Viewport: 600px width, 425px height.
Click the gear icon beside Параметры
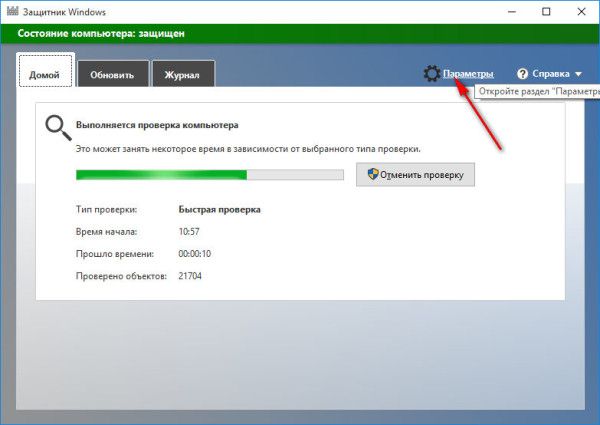pyautogui.click(x=432, y=73)
